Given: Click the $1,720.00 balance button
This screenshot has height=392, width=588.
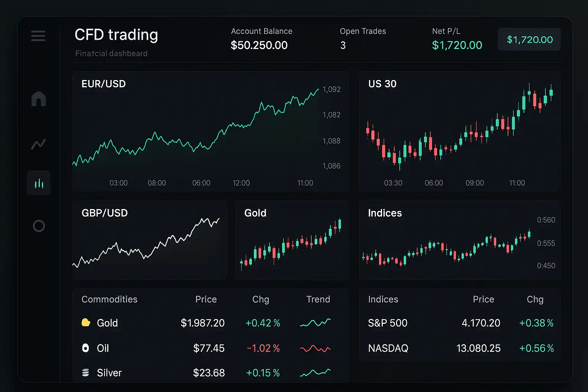Looking at the screenshot, I should pos(529,39).
